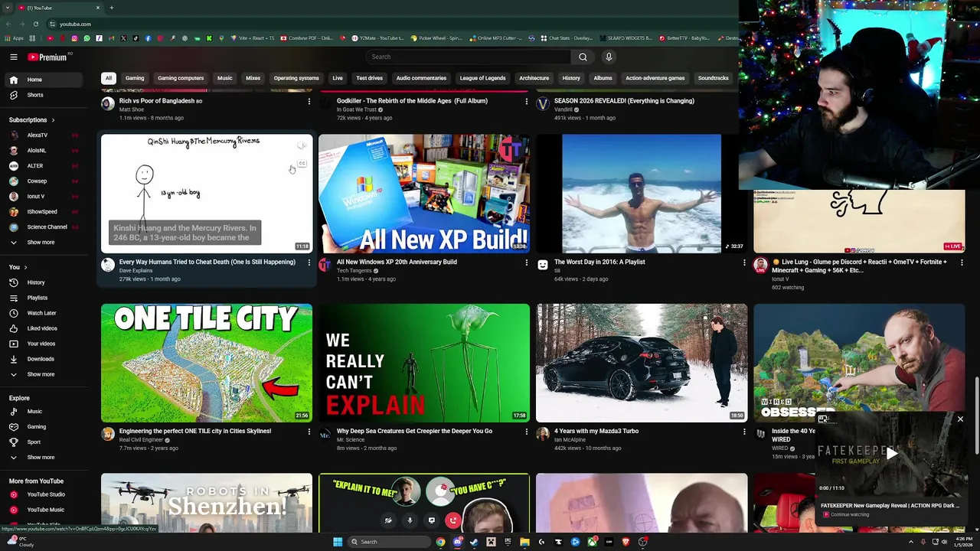Open Robots in Shenzhen video thumbnail
The width and height of the screenshot is (980, 551).
[207, 503]
